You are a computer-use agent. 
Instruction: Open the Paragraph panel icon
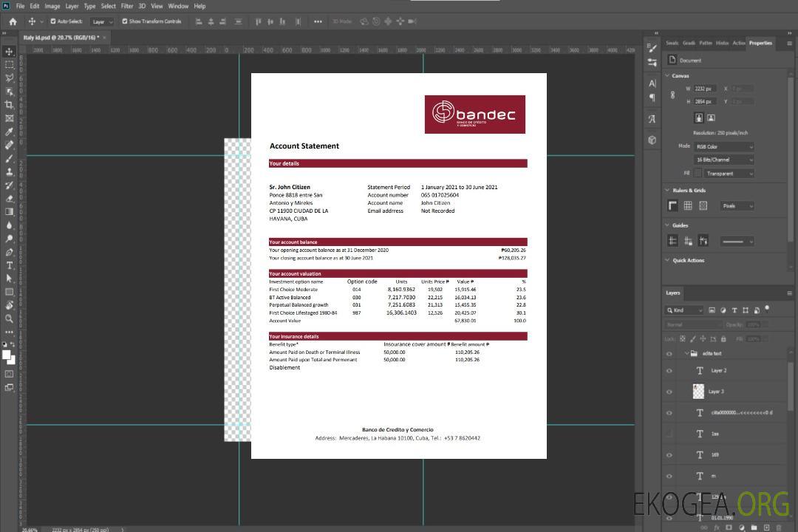(652, 98)
